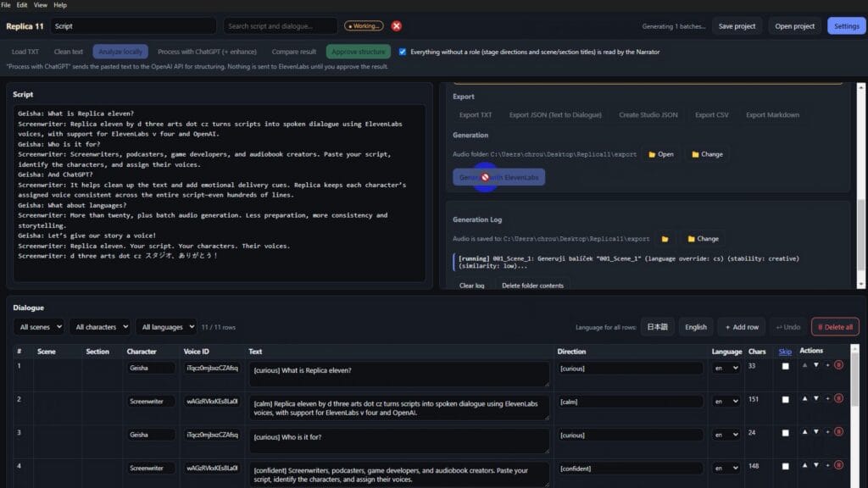This screenshot has width=868, height=488.
Task: Click the Skip column header link
Action: point(784,352)
